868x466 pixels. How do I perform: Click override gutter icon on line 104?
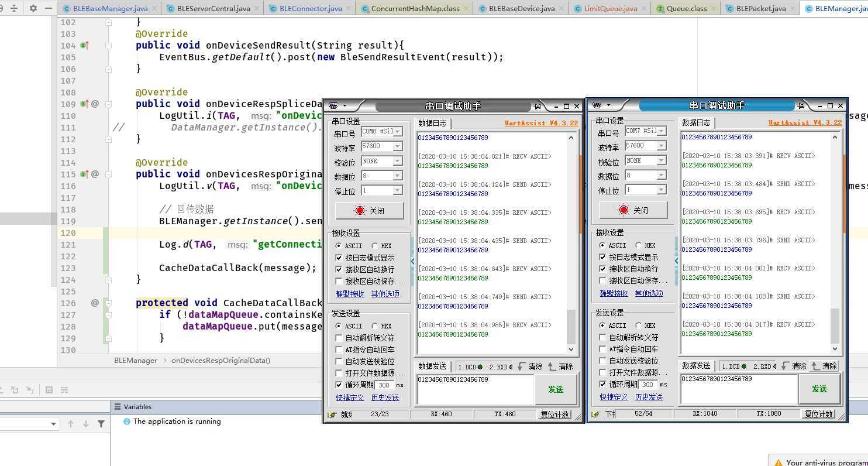coord(84,45)
